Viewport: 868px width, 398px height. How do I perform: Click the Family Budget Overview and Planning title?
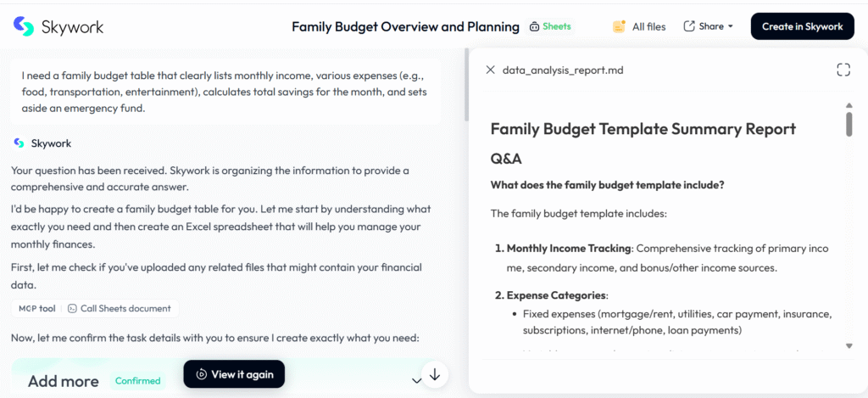(405, 26)
